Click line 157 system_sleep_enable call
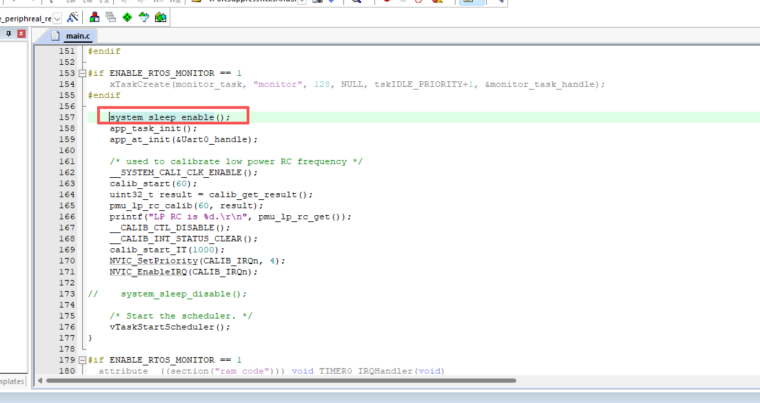The height and width of the screenshot is (403, 760). point(169,117)
